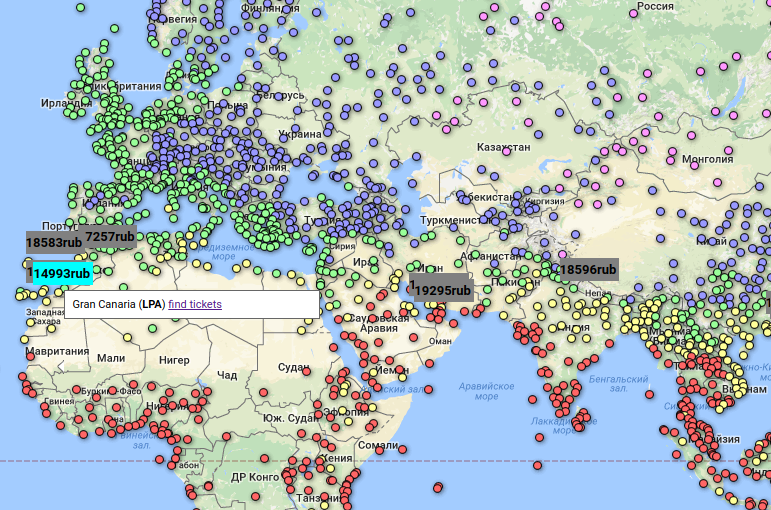Click the Gran Canaria (LPA) tooltip box
Screen dimensions: 771x510
[x=110, y=304]
